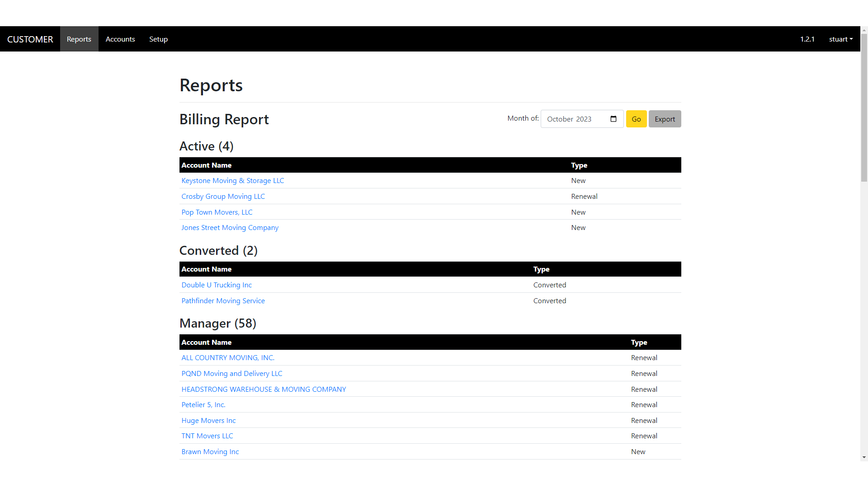Click the Billing Report heading
The height and width of the screenshot is (488, 868).
click(x=224, y=119)
